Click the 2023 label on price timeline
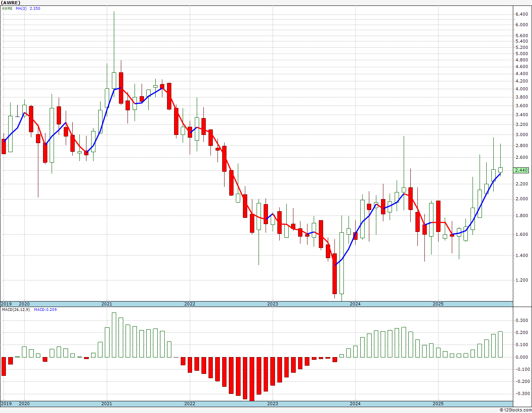Viewport: 532px width, 413px height. click(x=273, y=304)
